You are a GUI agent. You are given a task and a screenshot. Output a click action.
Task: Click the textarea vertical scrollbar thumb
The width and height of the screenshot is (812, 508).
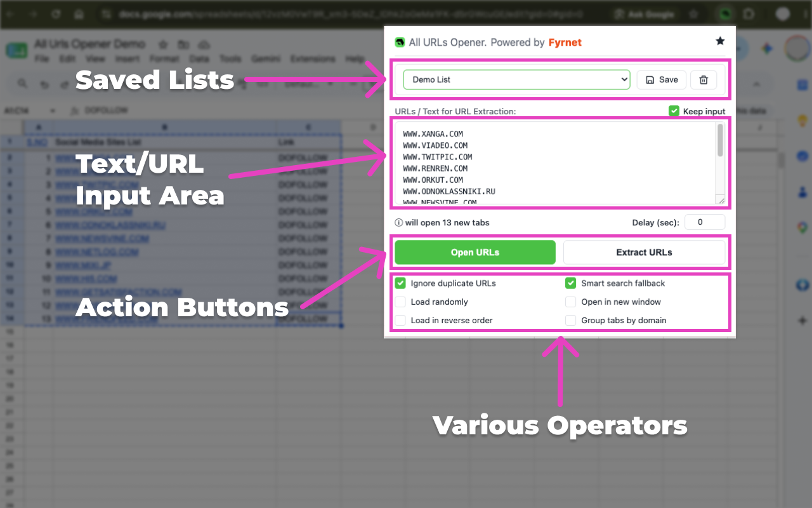click(x=720, y=140)
